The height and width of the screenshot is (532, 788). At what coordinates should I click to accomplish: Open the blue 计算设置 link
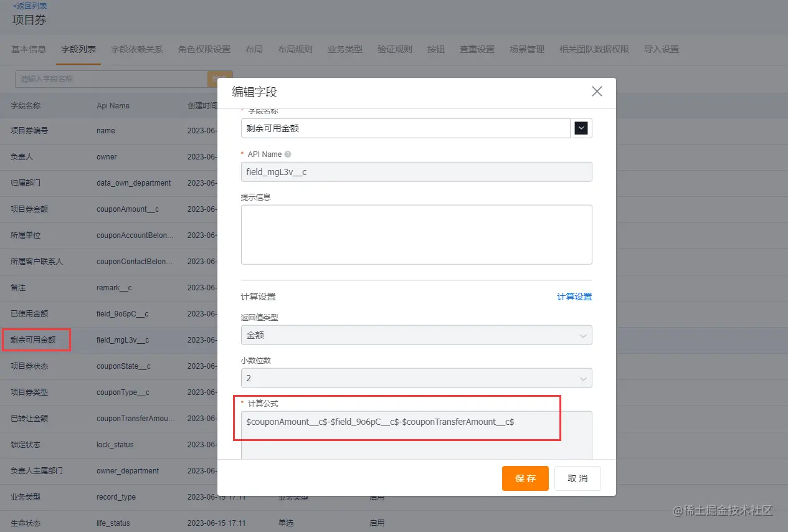[574, 297]
